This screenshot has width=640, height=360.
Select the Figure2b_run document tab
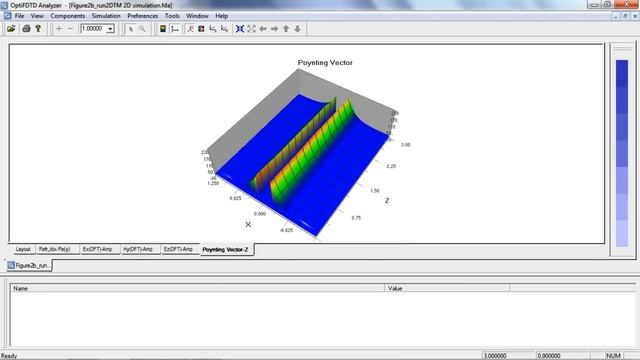(29, 265)
